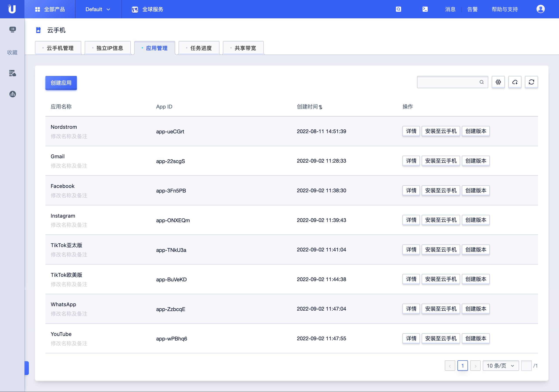This screenshot has width=559, height=392.
Task: Click the cloud export icon button
Action: (x=515, y=82)
